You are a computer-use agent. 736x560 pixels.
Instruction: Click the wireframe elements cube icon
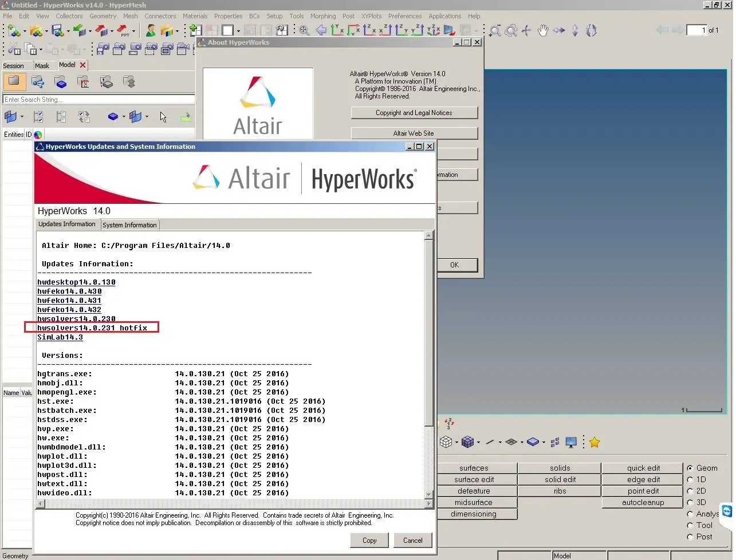click(446, 442)
